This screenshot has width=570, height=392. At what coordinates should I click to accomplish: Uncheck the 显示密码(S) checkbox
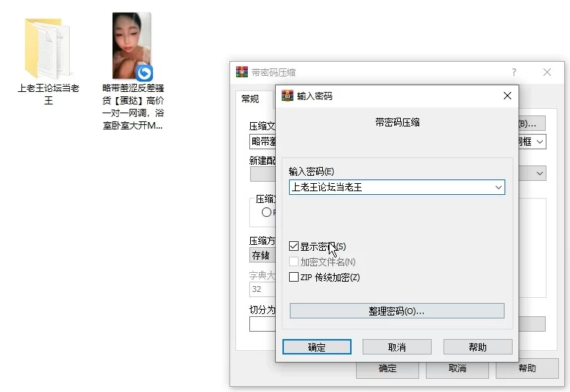(x=293, y=246)
